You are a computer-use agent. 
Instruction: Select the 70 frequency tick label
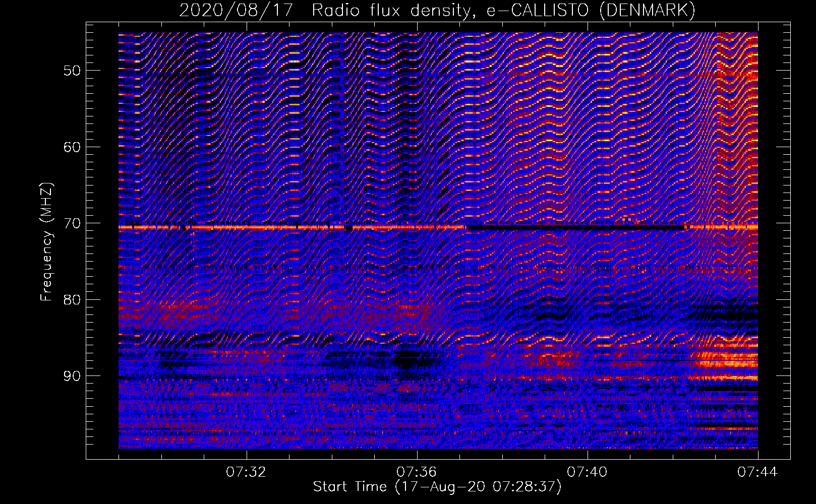(x=72, y=223)
